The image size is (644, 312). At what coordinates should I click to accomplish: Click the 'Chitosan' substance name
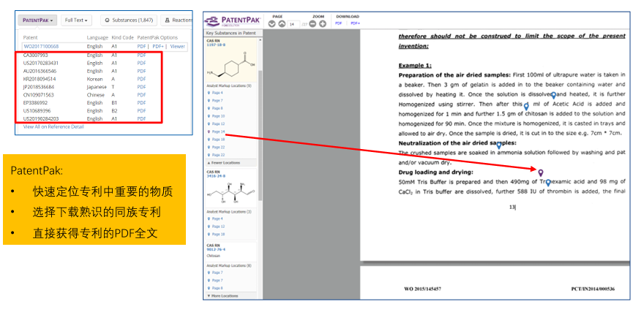[x=213, y=256]
